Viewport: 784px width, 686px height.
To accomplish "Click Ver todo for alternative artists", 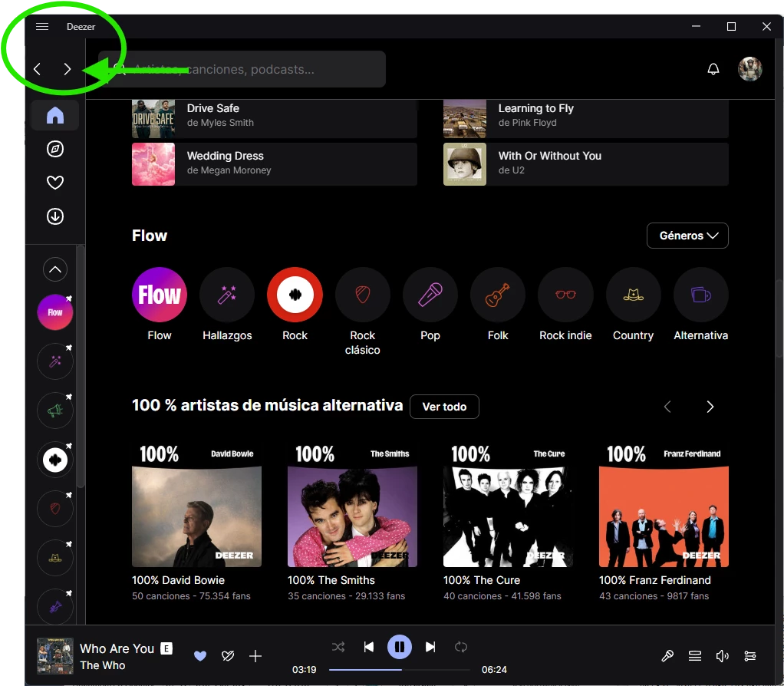I will pyautogui.click(x=444, y=407).
